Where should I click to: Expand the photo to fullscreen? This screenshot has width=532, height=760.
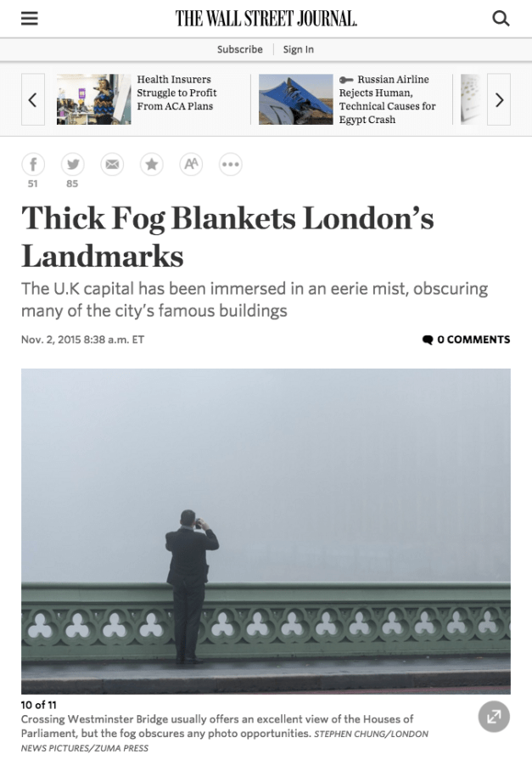tap(494, 717)
